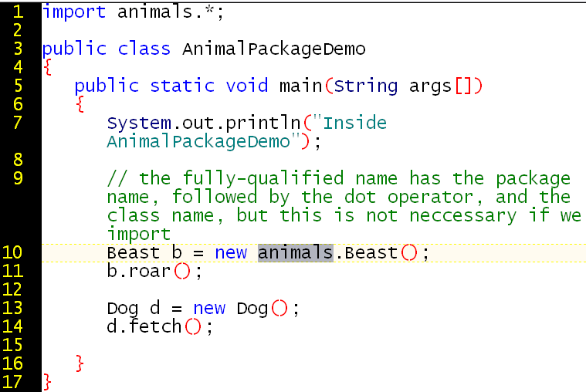Click 'Dog d' declaration on line 13
The height and width of the screenshot is (392, 586).
coord(134,309)
